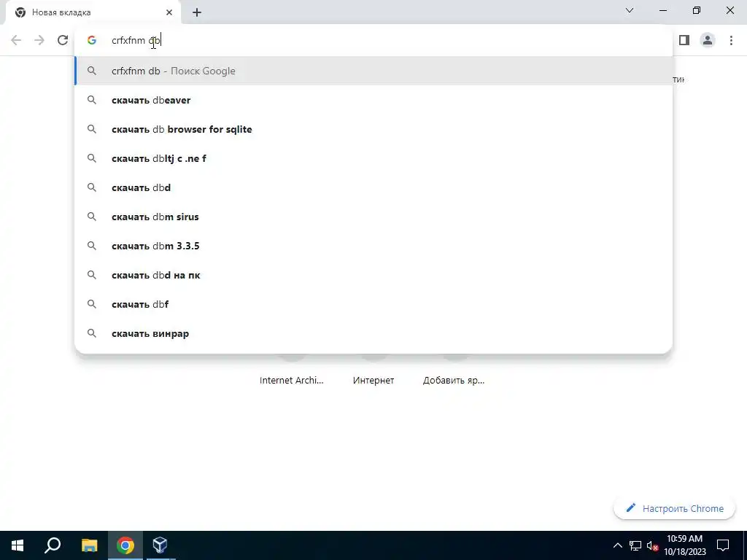Open the VirtualBox taskbar icon
This screenshot has height=560, width=747.
coord(160,545)
